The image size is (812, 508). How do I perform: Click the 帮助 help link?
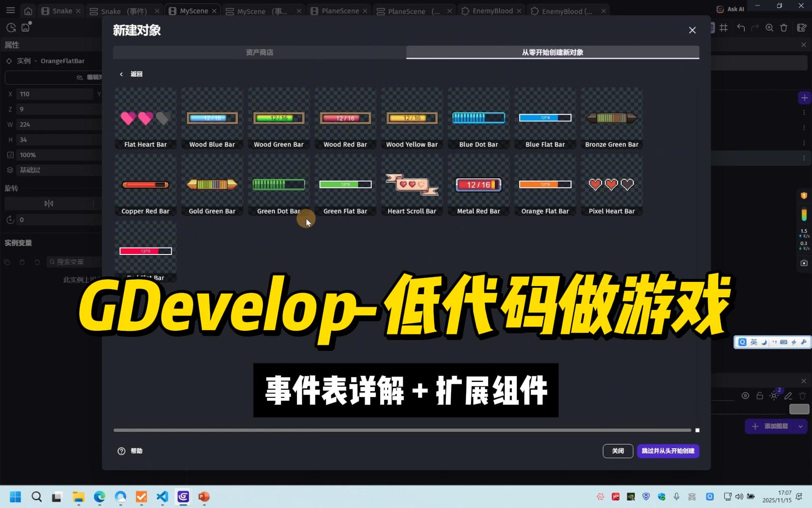coord(136,451)
